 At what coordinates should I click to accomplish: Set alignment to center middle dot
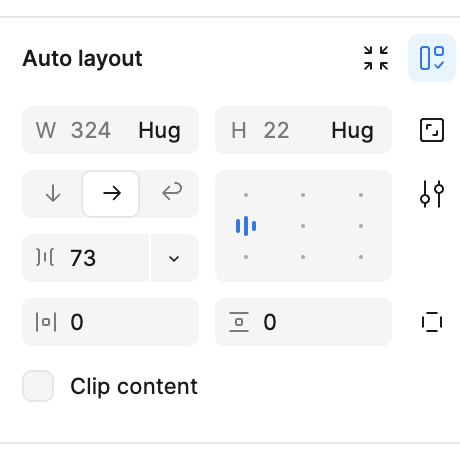(303, 226)
